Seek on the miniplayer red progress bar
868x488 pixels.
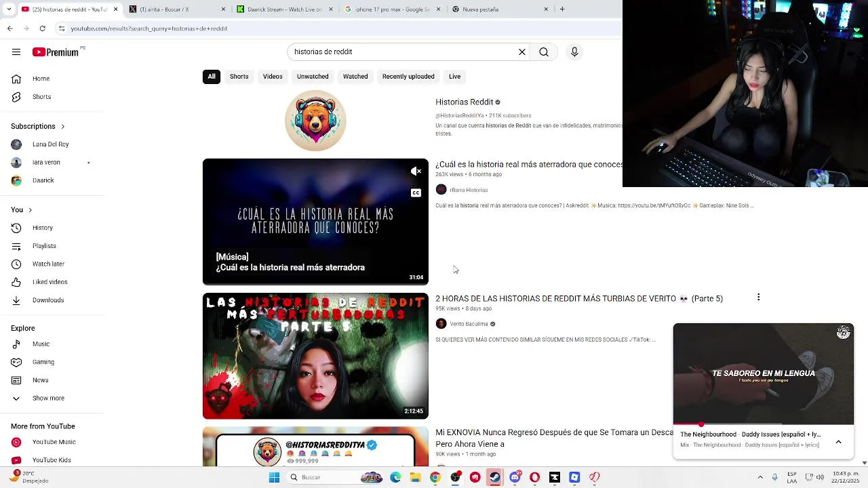764,424
